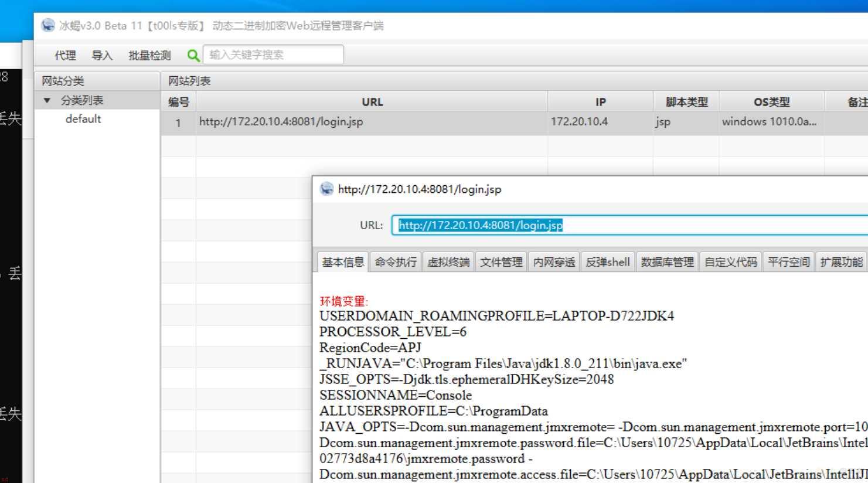The height and width of the screenshot is (483, 868).
Task: Open the 文件管理 tab
Action: [x=501, y=262]
